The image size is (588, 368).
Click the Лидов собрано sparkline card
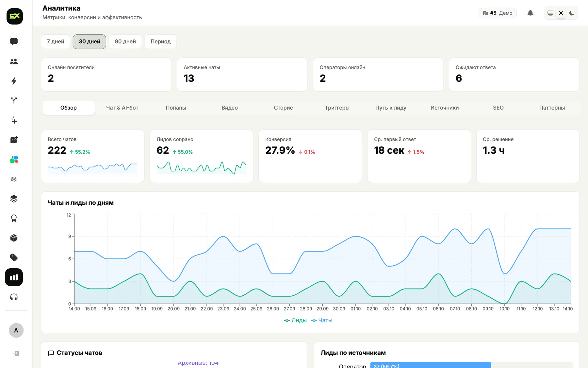[x=201, y=156]
